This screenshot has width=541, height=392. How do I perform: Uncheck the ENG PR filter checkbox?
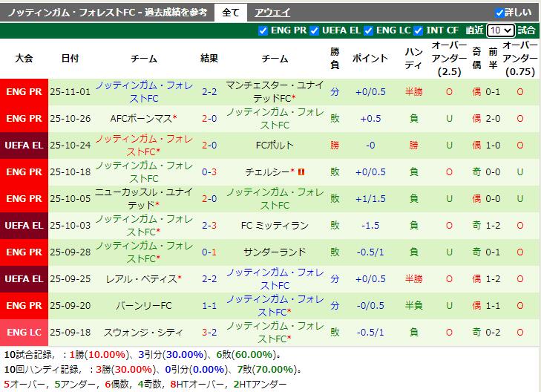pyautogui.click(x=263, y=30)
